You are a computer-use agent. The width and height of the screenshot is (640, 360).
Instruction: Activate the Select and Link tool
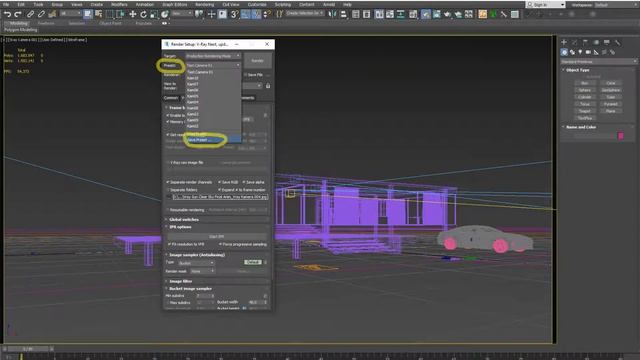31,14
